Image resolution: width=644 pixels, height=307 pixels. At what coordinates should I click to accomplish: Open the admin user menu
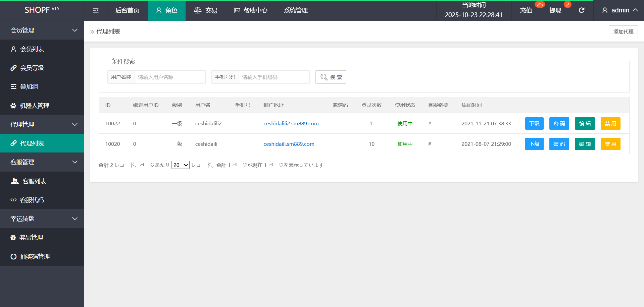(620, 10)
